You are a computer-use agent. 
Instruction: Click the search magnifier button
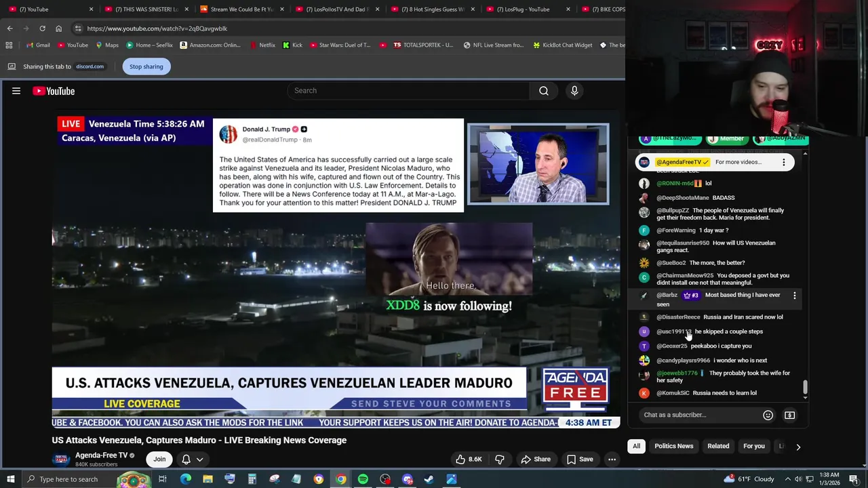point(544,91)
